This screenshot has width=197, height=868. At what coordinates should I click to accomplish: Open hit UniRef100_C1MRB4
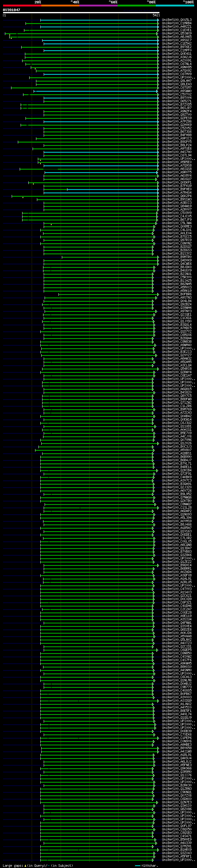click(176, 23)
